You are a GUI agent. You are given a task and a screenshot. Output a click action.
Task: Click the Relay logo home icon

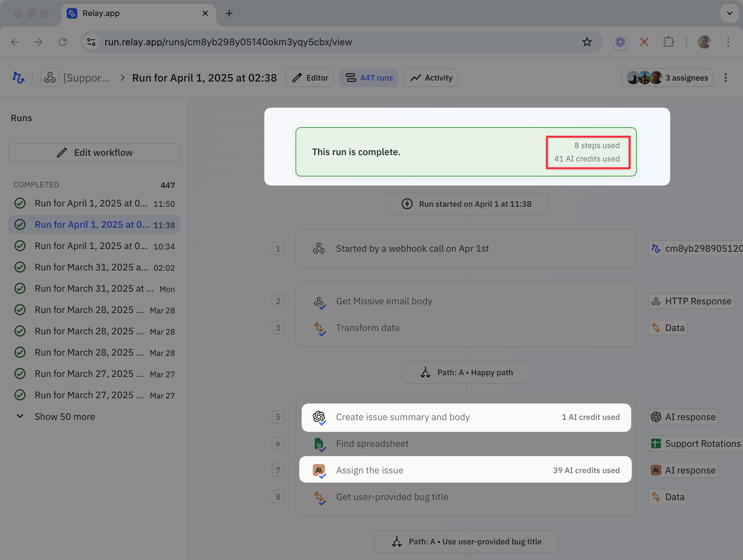[18, 78]
